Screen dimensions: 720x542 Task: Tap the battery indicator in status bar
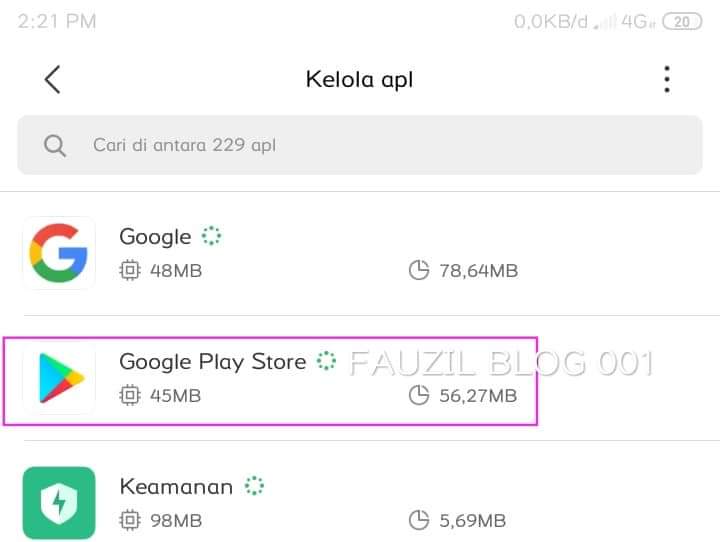(x=682, y=21)
